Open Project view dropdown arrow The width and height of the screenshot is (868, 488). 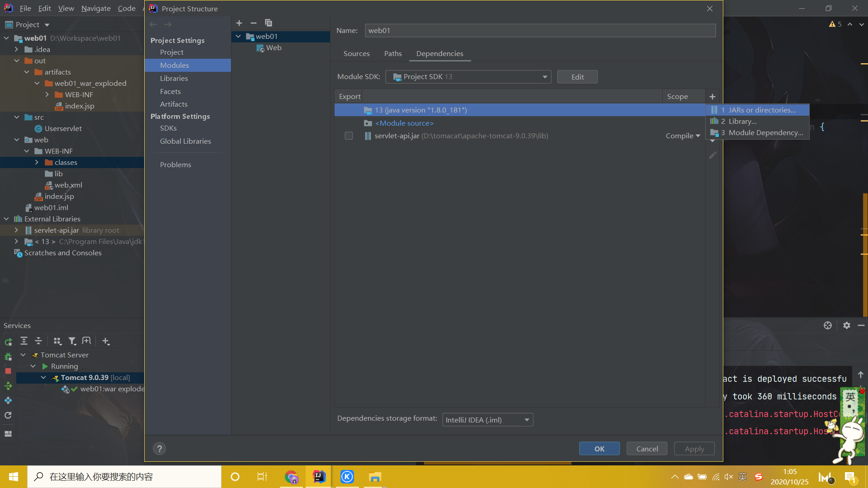[47, 25]
